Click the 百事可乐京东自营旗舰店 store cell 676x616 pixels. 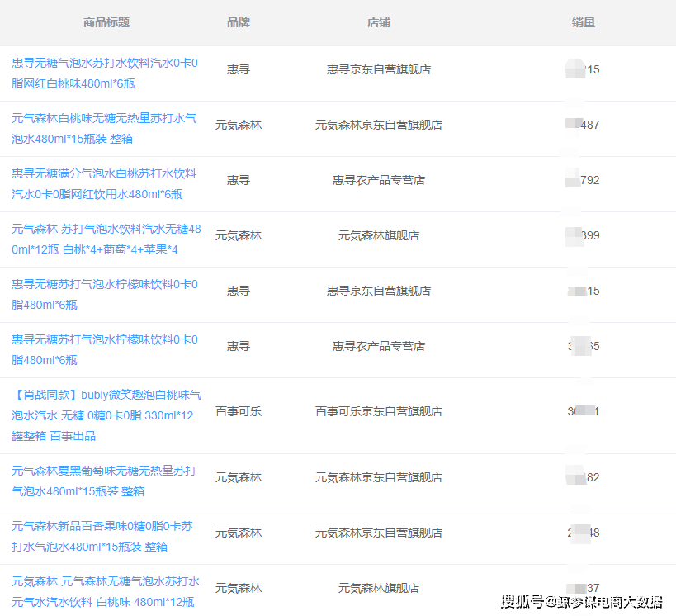pos(379,411)
